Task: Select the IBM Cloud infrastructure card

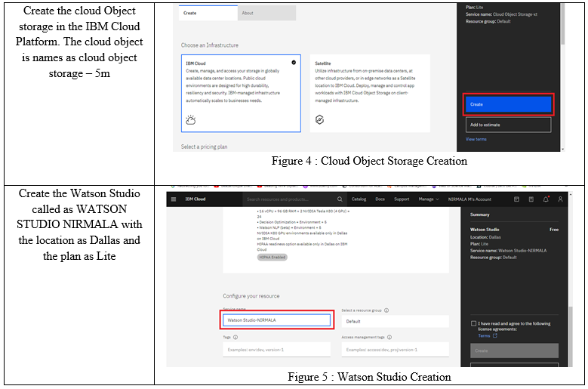Action: [241, 94]
